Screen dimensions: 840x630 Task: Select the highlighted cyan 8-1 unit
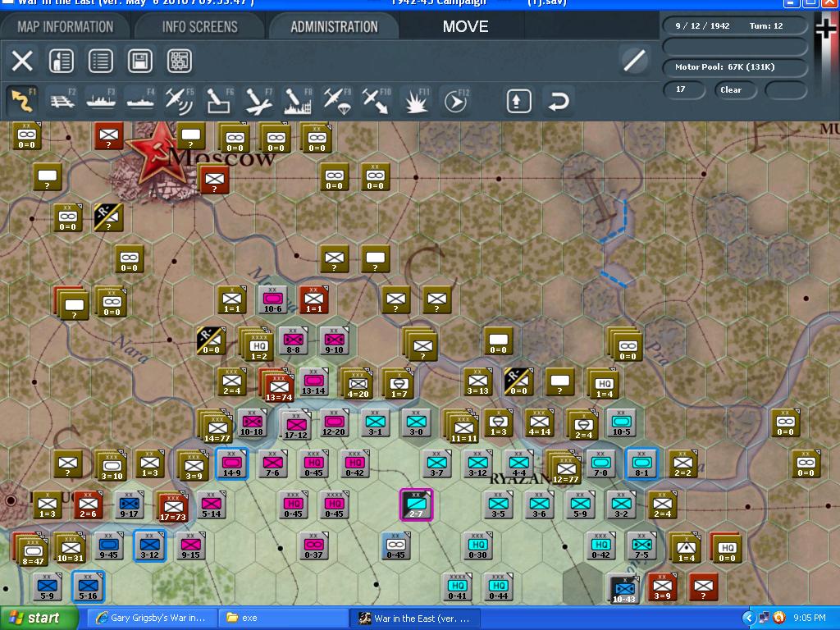click(x=641, y=463)
